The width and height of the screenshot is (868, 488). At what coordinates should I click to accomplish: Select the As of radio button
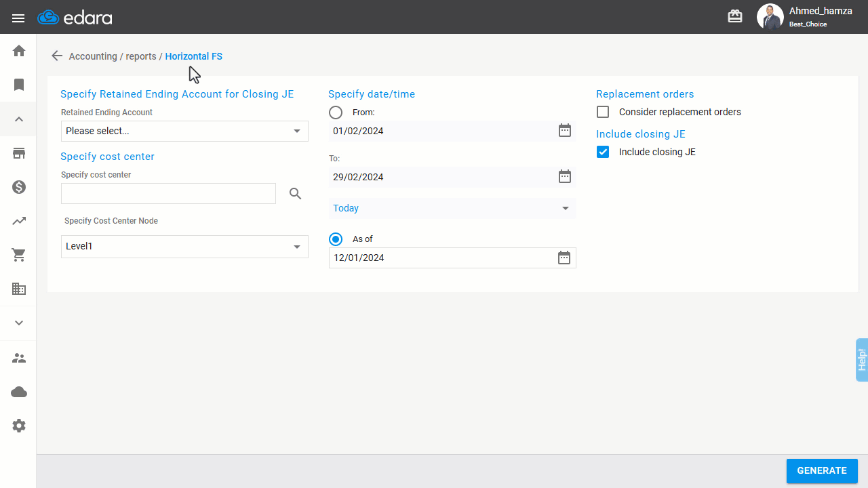(336, 239)
